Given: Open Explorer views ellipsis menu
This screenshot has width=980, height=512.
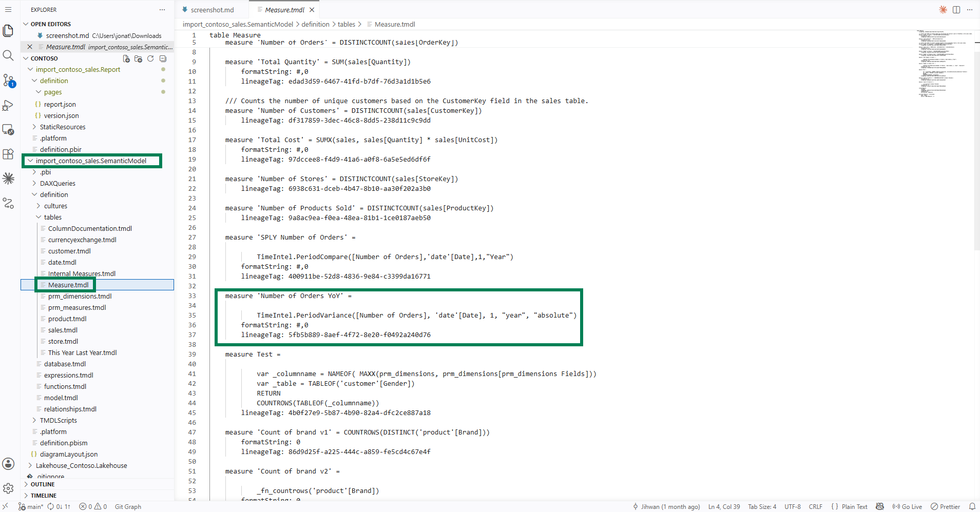Looking at the screenshot, I should (x=162, y=10).
